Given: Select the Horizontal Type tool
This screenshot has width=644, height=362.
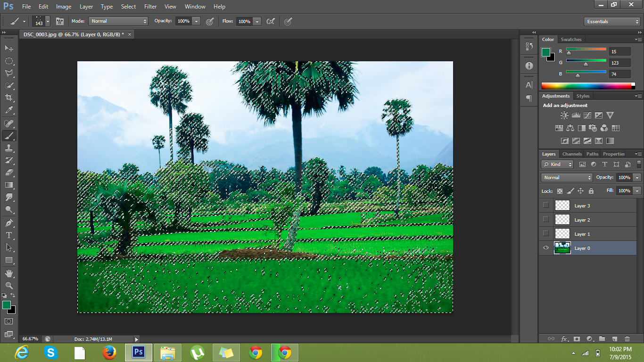Looking at the screenshot, I should (x=9, y=235).
